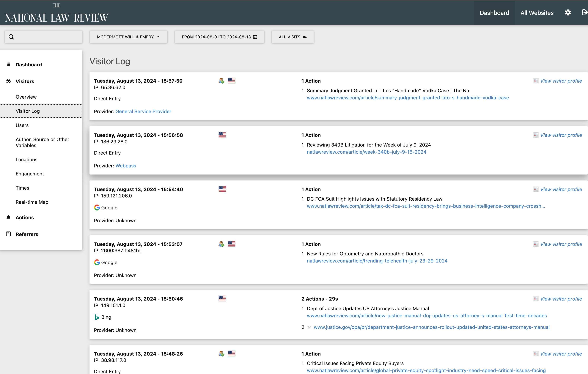
Task: Toggle visitor flag icon second entry
Action: 222,135
